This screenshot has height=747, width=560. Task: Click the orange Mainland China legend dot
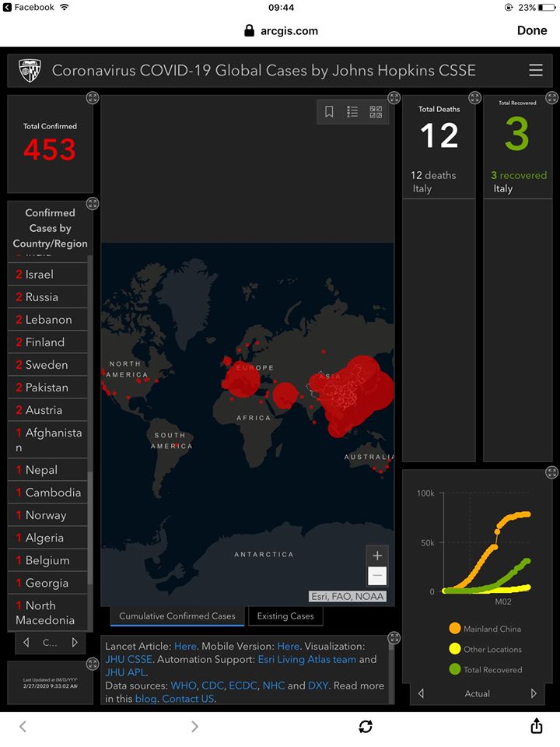[x=454, y=629]
